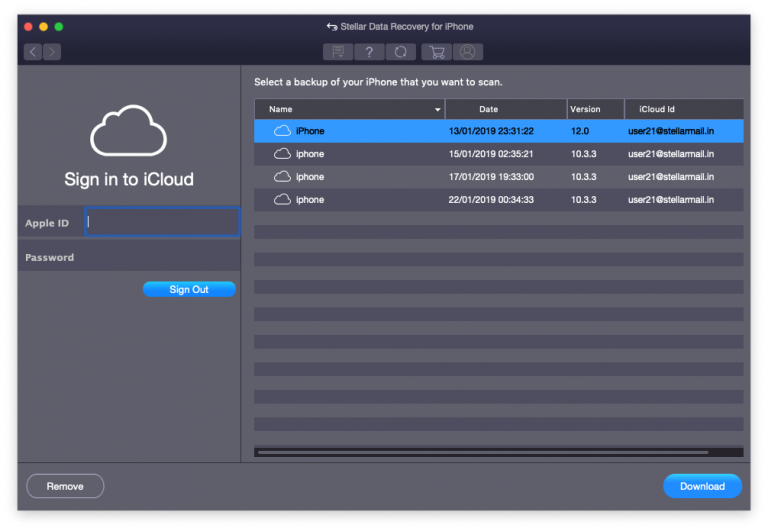Click version 10.3.3 in 17/01/2019 row

point(584,177)
